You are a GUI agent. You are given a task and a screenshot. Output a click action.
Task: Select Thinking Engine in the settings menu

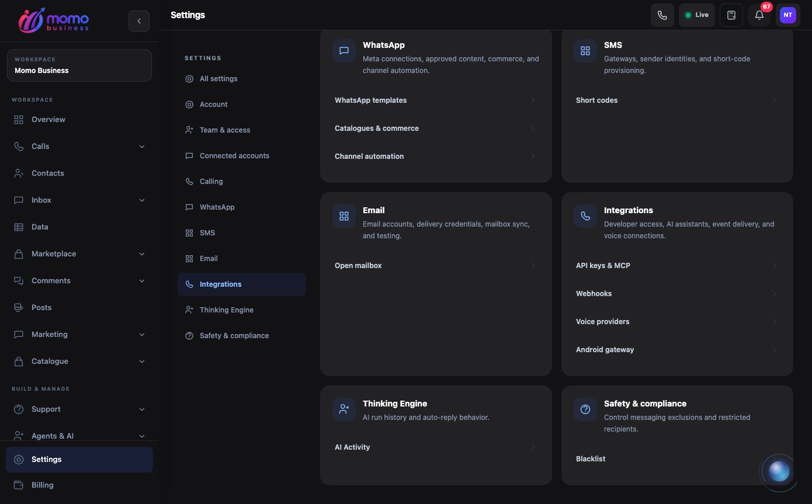pos(242,310)
